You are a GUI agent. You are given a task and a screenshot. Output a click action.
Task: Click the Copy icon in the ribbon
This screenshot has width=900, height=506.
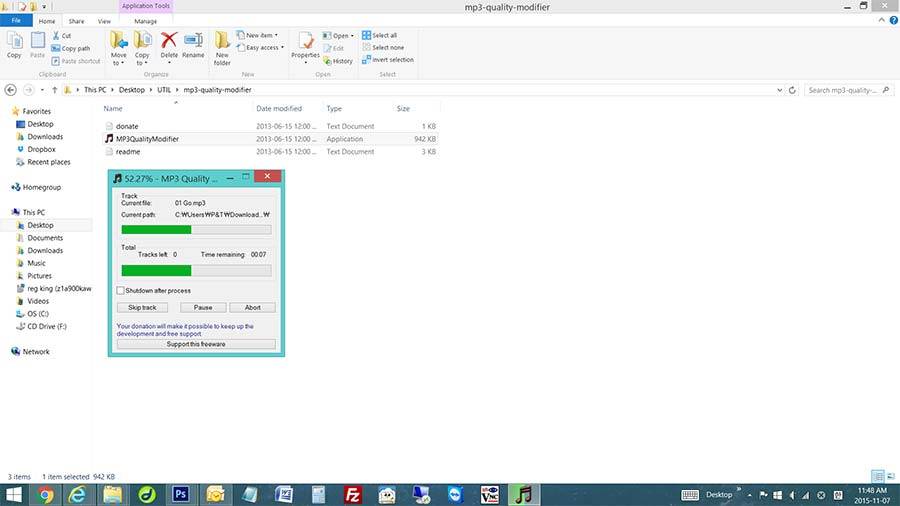(14, 45)
